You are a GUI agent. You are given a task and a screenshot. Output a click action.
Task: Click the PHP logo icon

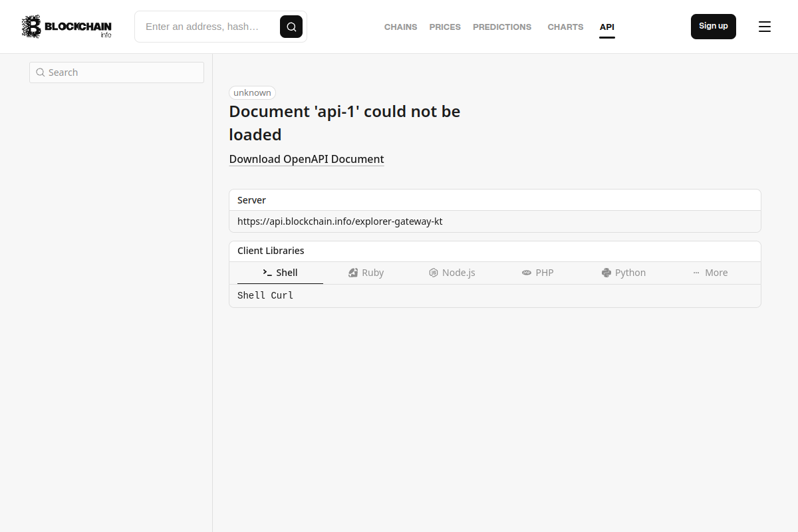527,273
